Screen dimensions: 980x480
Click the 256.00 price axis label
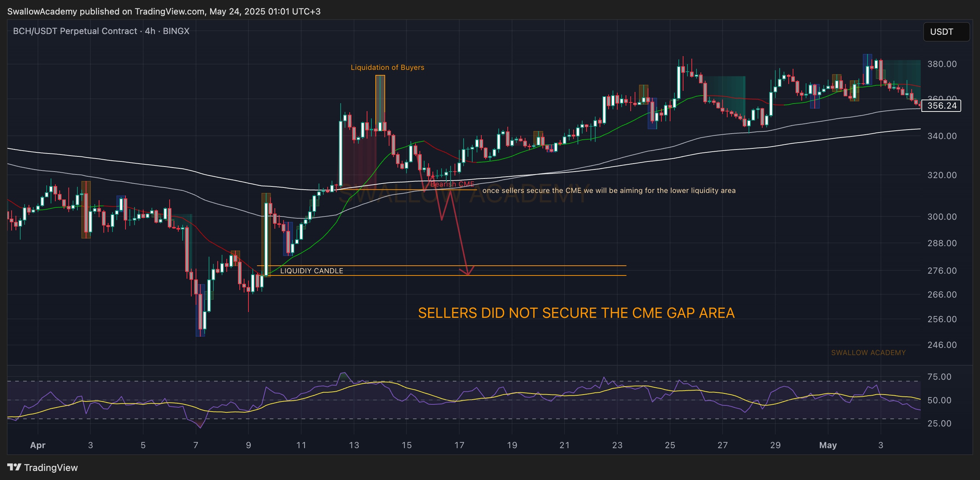tap(942, 319)
